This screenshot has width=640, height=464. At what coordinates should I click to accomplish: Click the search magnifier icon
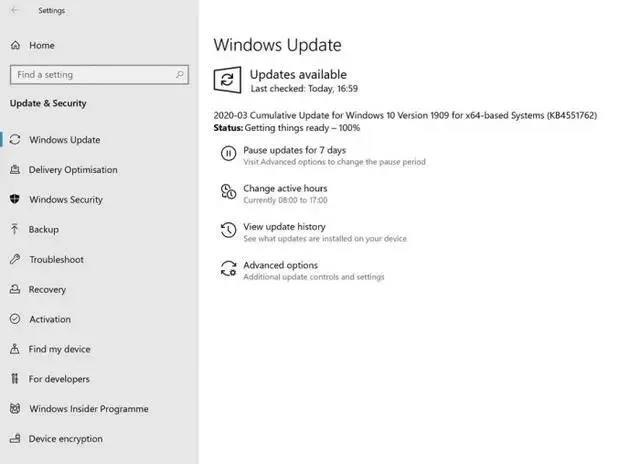point(180,75)
